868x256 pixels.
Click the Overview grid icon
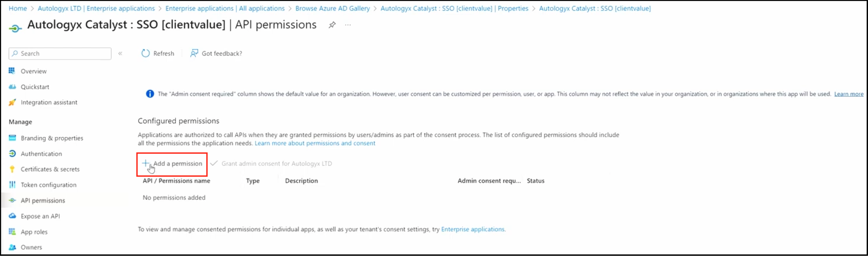click(12, 71)
